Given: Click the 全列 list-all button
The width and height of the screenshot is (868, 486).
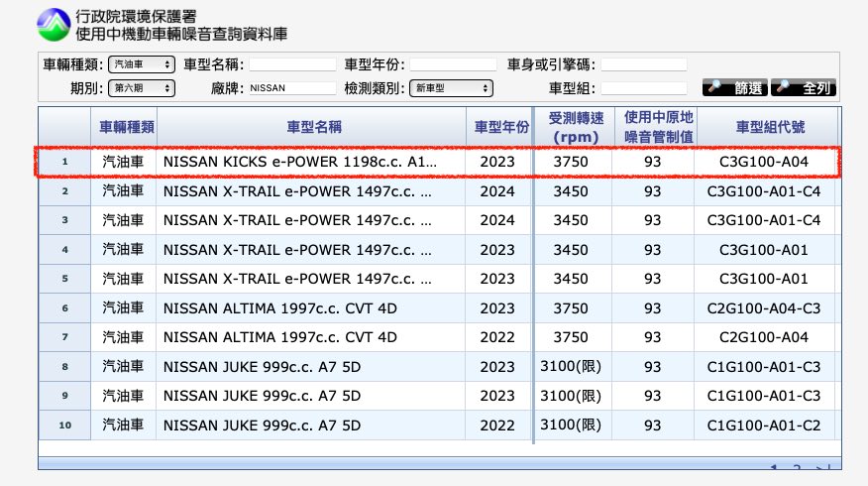Looking at the screenshot, I should (804, 87).
